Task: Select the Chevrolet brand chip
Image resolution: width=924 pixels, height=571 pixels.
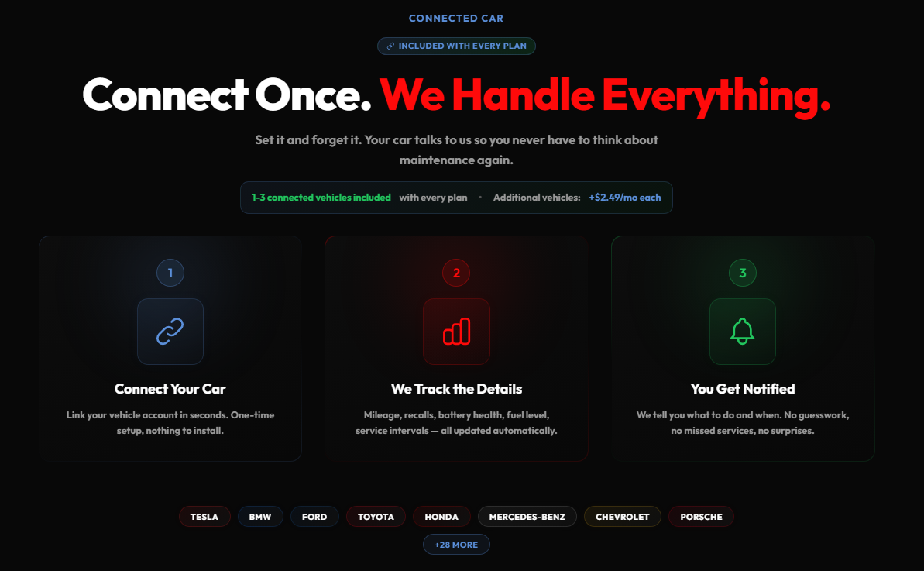Action: (x=622, y=517)
